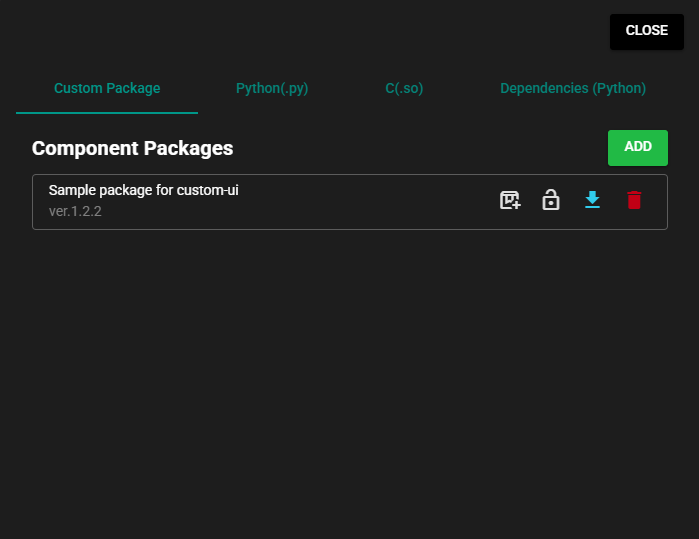Click the add-image icon on Sample package

510,201
